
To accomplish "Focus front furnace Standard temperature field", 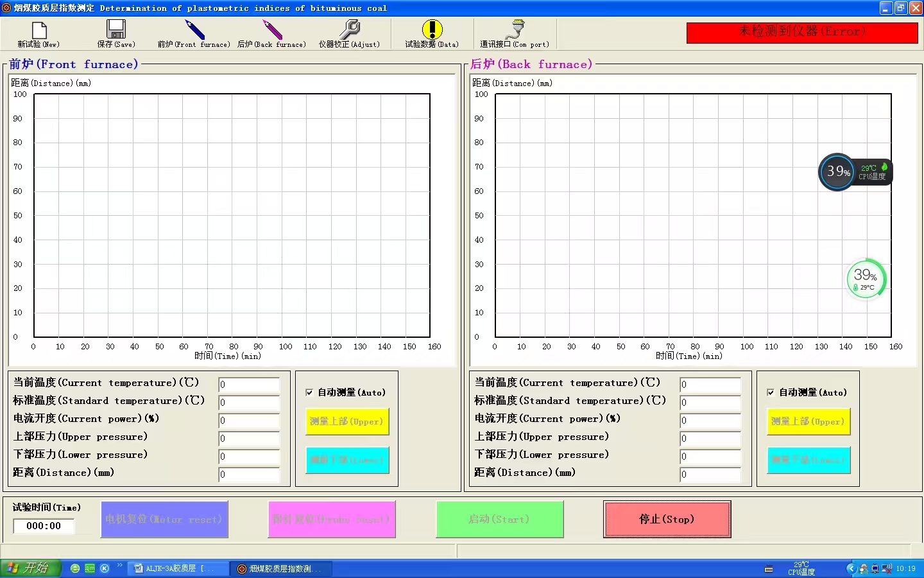I will pyautogui.click(x=249, y=403).
